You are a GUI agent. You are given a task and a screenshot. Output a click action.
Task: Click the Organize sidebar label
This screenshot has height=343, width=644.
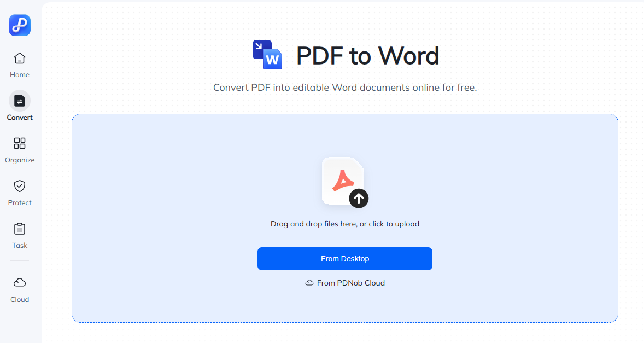19,160
